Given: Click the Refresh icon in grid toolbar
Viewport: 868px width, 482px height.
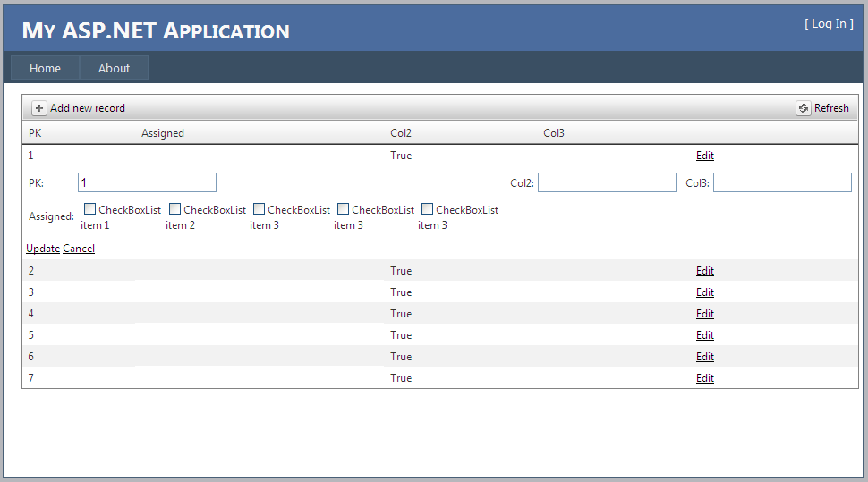Looking at the screenshot, I should 804,108.
